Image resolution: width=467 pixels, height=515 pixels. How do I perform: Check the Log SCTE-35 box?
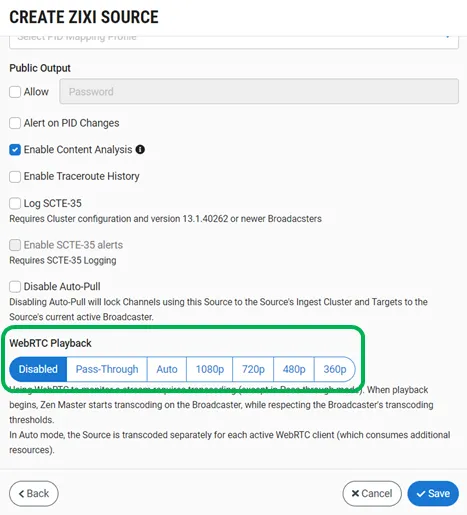pyautogui.click(x=15, y=203)
